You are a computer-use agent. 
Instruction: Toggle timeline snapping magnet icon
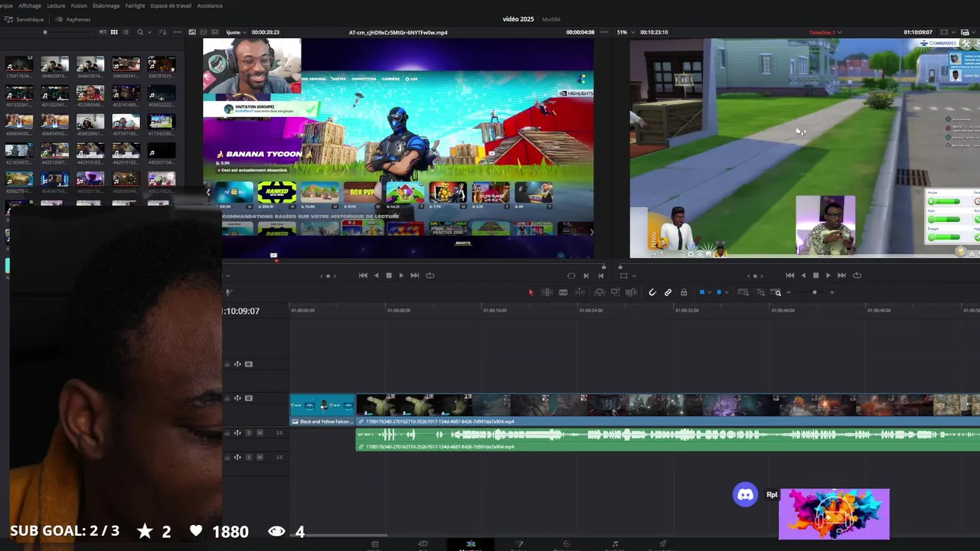tap(652, 292)
